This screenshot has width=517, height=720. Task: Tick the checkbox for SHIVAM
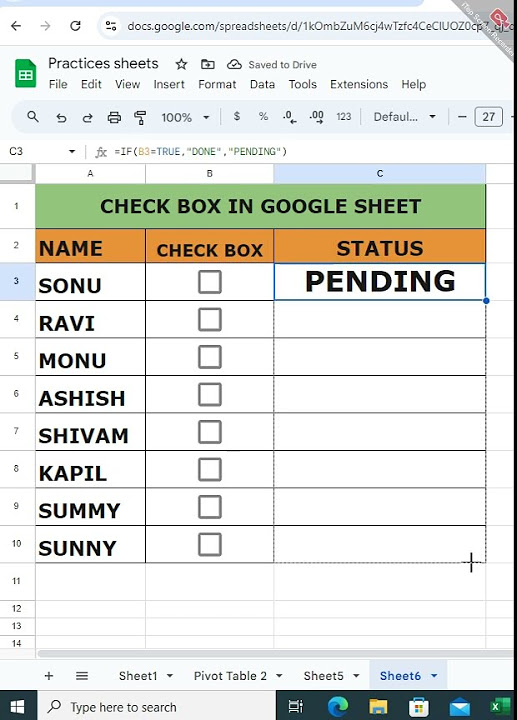[x=210, y=432]
